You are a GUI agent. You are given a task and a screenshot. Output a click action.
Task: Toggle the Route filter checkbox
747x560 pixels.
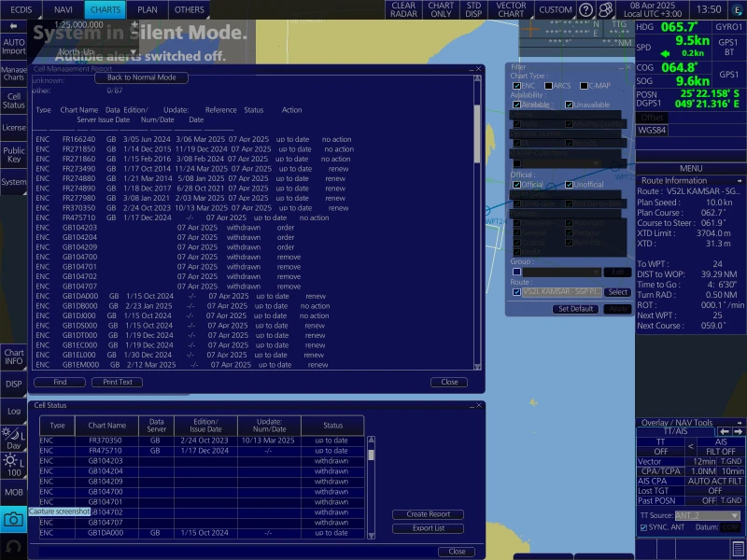(516, 292)
